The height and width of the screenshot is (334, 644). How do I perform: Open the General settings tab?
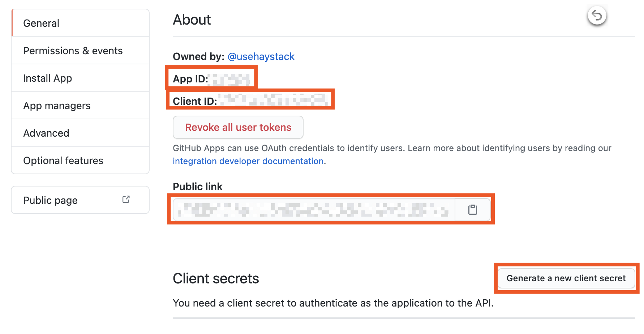(41, 23)
